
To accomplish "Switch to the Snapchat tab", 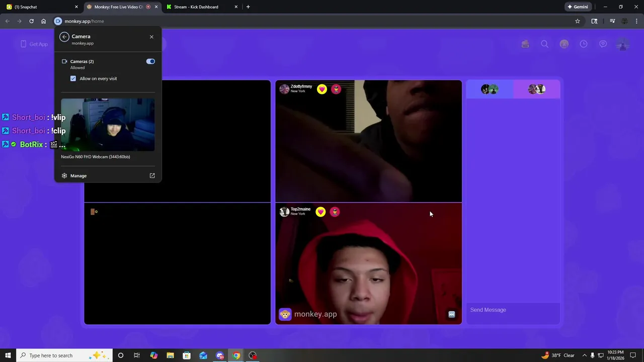I will 41,7.
